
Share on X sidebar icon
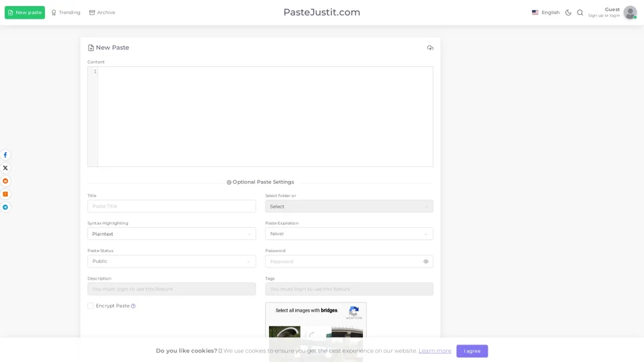click(5, 168)
